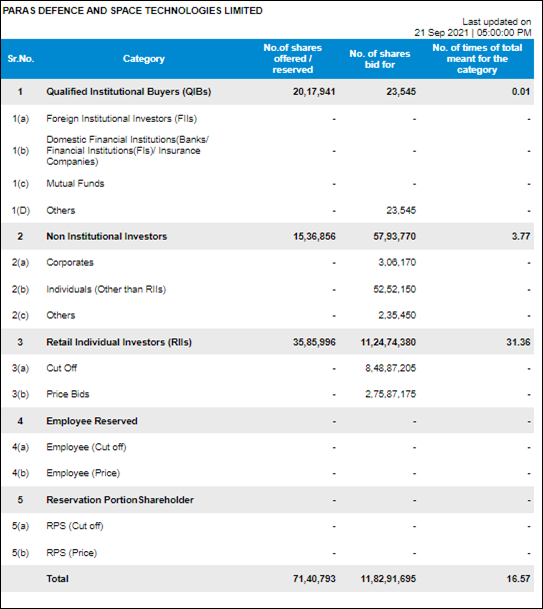Viewport: 543px width, 609px height.
Task: Select the Employee Reserved row
Action: (268, 421)
